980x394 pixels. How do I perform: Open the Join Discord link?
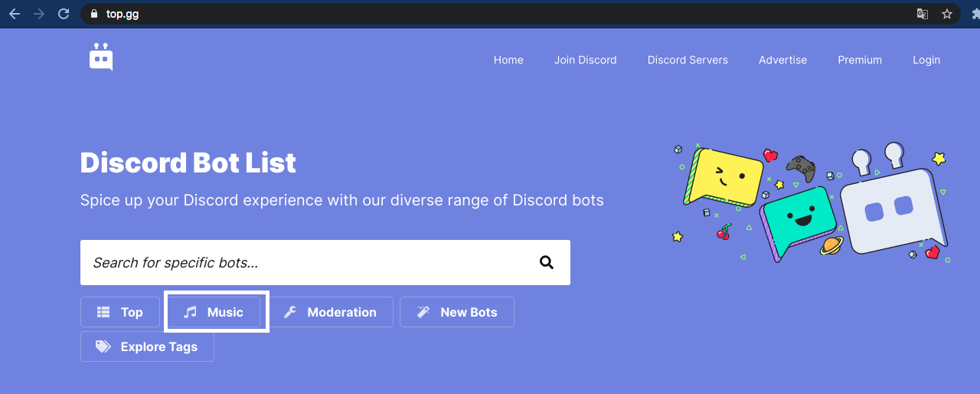586,60
